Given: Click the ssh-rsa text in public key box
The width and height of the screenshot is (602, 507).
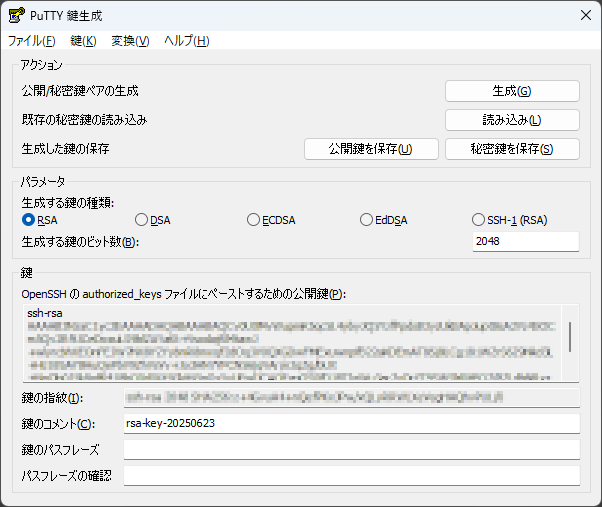Looking at the screenshot, I should (x=45, y=313).
